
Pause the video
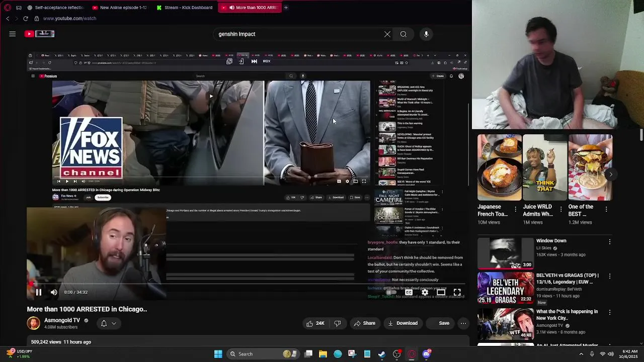(x=38, y=292)
